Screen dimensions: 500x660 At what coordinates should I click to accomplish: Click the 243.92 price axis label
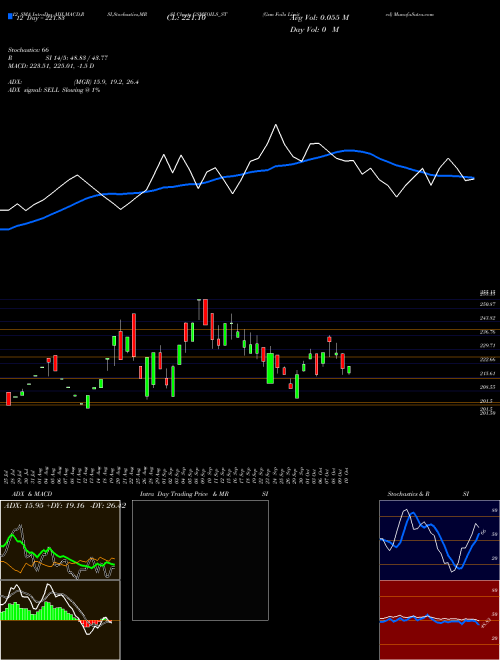click(x=487, y=318)
